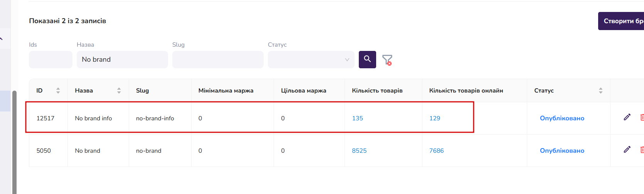Screen dimensions: 644x194
Task: Edit No brand info row with pencil
Action: (x=627, y=117)
